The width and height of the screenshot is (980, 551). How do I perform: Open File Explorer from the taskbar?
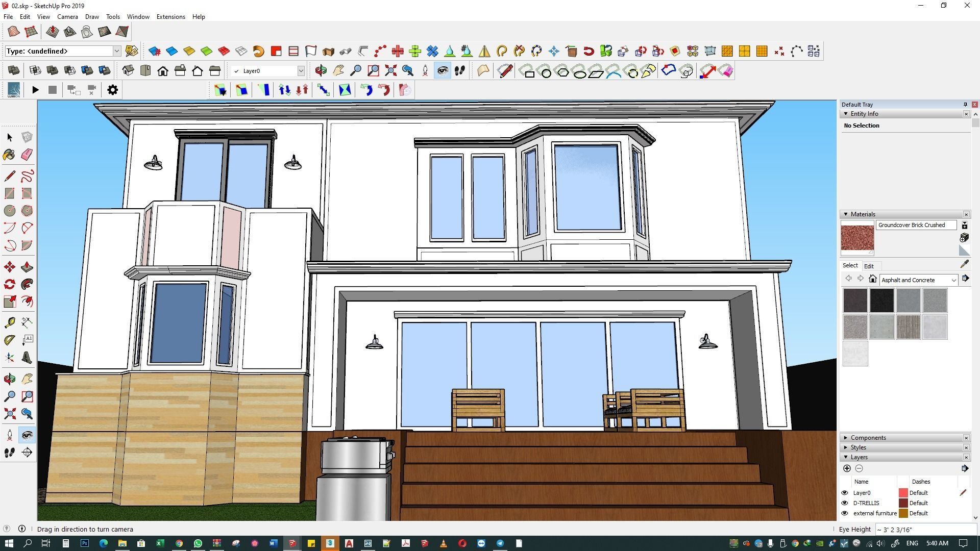(x=122, y=543)
